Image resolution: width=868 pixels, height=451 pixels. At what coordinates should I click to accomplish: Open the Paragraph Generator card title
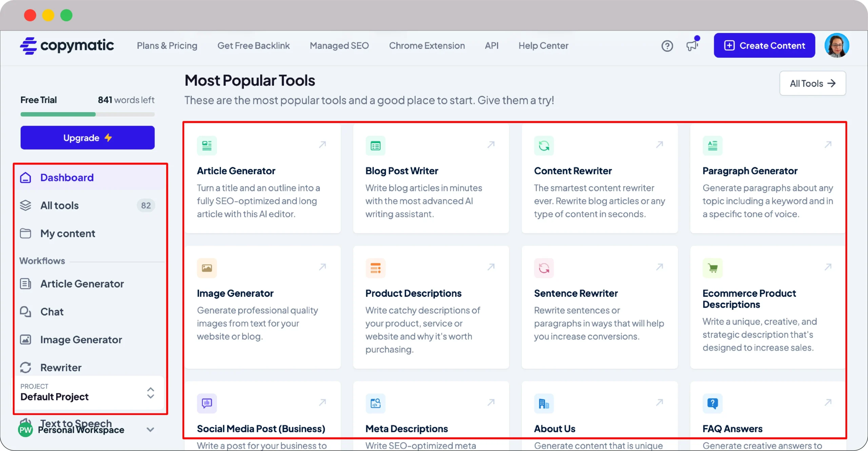[750, 171]
